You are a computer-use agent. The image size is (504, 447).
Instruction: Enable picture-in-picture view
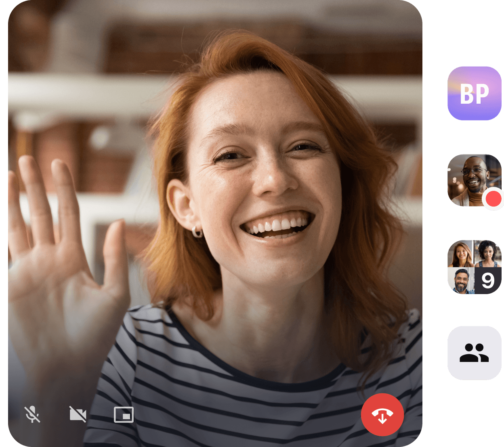(x=124, y=414)
